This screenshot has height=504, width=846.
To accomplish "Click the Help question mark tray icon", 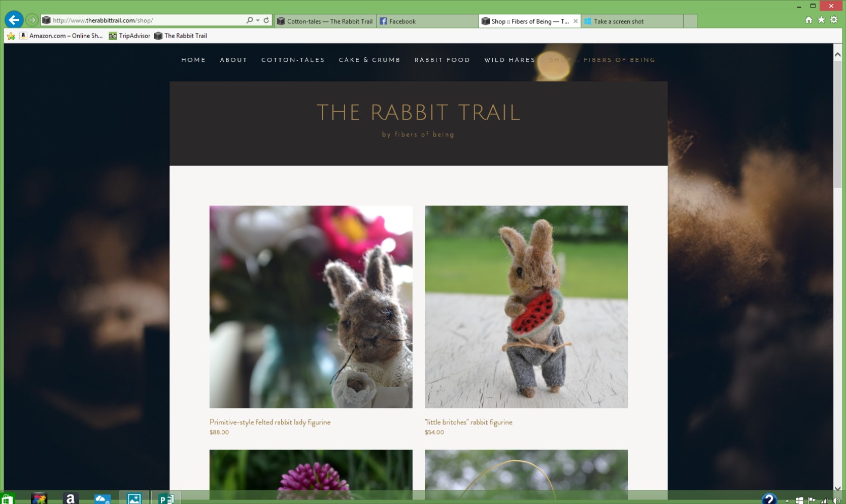I will [x=769, y=499].
